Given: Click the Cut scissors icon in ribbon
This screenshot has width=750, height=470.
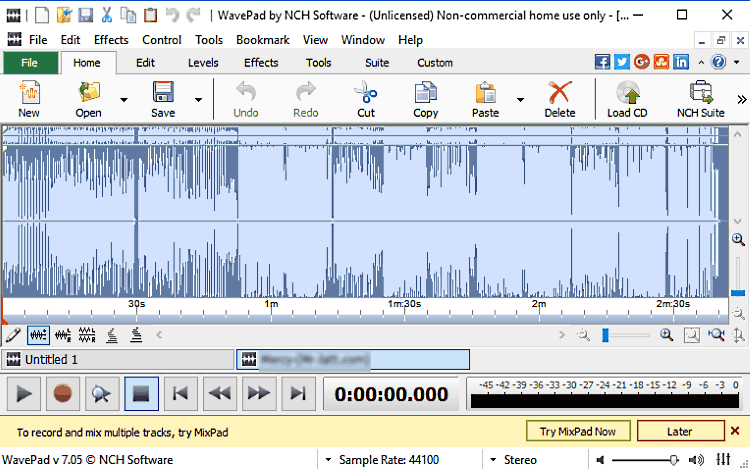Looking at the screenshot, I should [366, 92].
